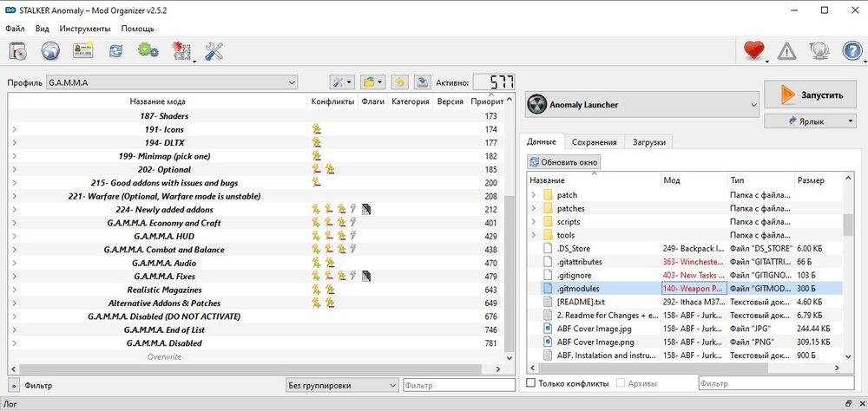Click conflict icon in 194- DLTX row

point(316,143)
